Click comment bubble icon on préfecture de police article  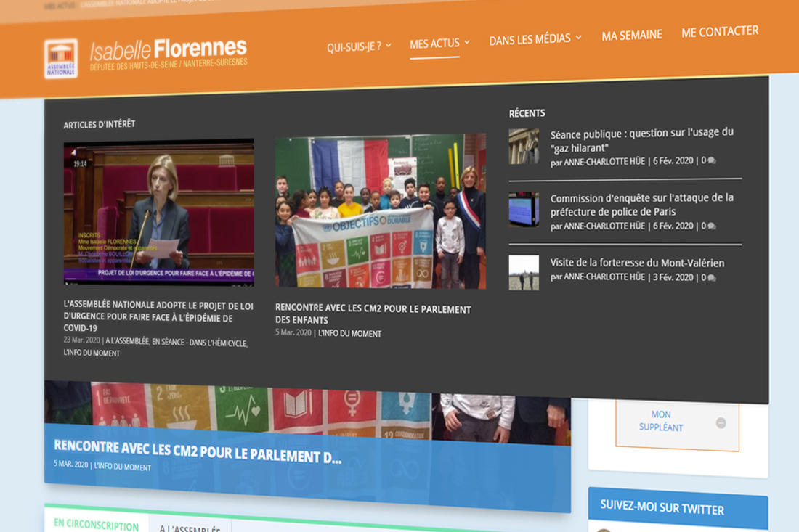pos(712,226)
